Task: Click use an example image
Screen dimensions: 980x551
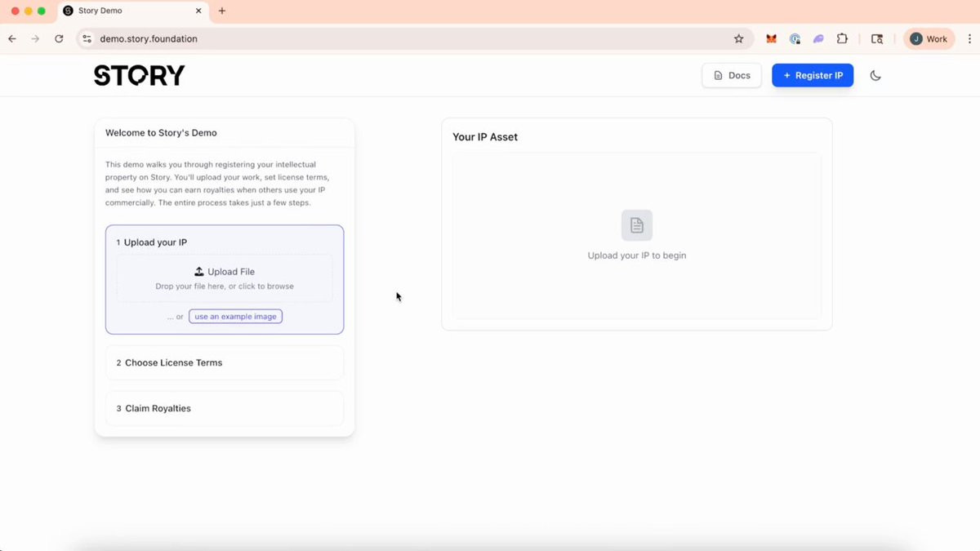Action: 235,317
